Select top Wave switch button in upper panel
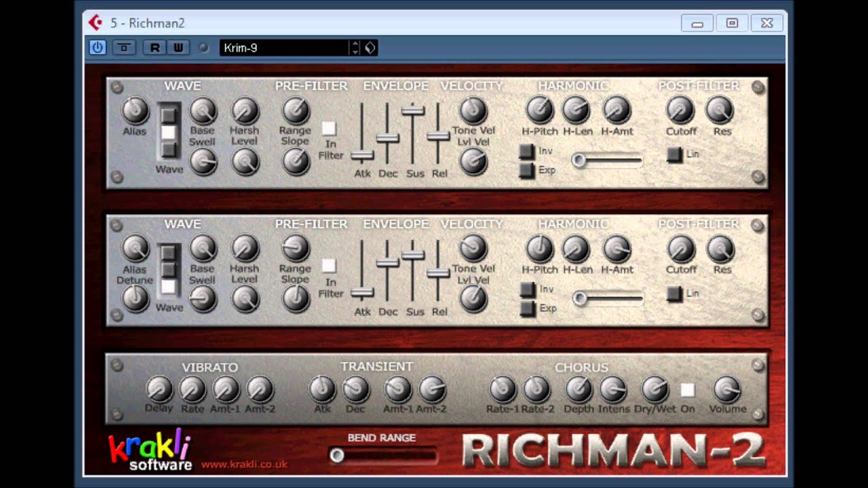This screenshot has width=868, height=488. 168,115
